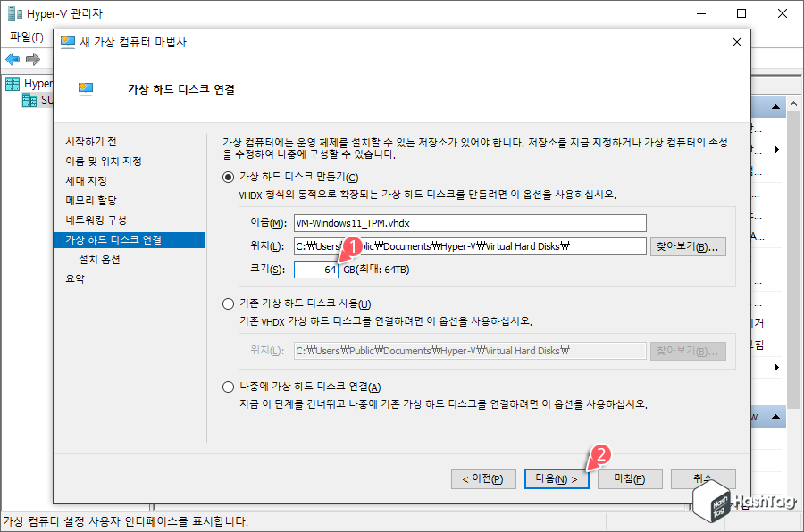Image resolution: width=804 pixels, height=532 pixels.
Task: Click the monitor icon beside 가상 하드 디스크 연결 heading
Action: click(x=85, y=88)
